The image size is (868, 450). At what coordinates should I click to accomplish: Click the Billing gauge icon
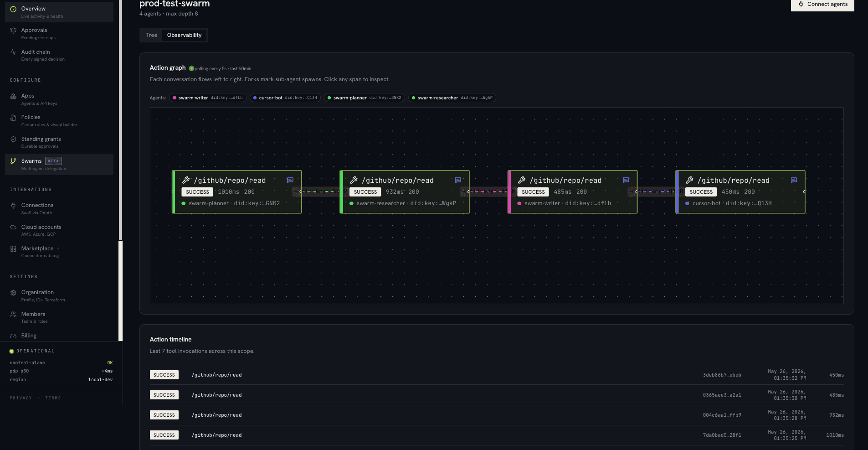(x=13, y=336)
